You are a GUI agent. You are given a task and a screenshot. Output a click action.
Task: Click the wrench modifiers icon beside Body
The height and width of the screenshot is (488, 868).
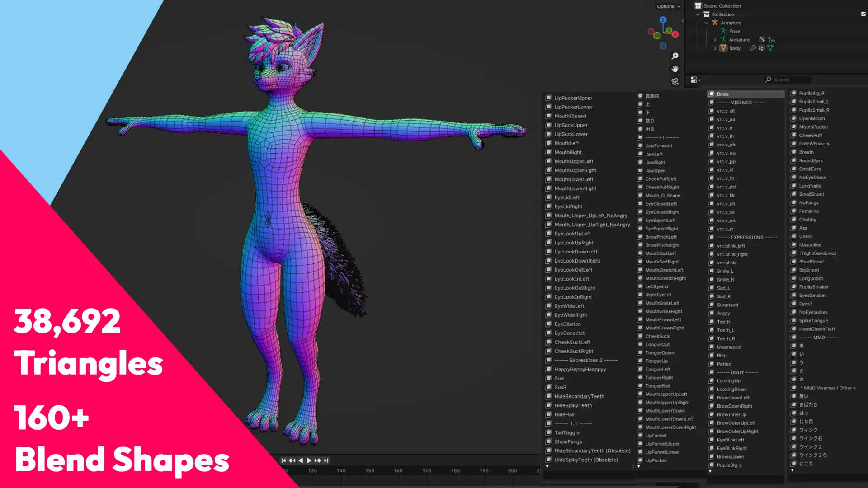click(753, 48)
